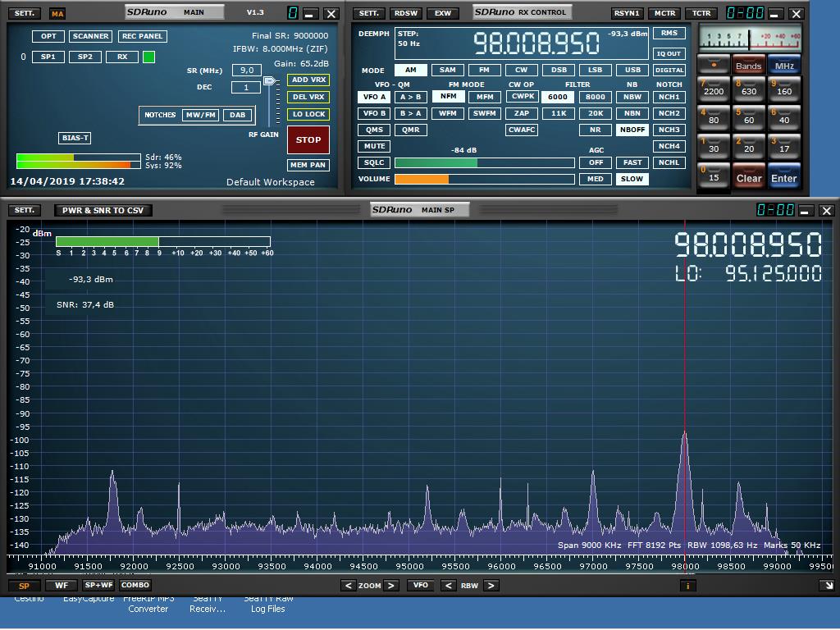The image size is (840, 630).
Task: Open SETT. in Main window
Action: (24, 13)
